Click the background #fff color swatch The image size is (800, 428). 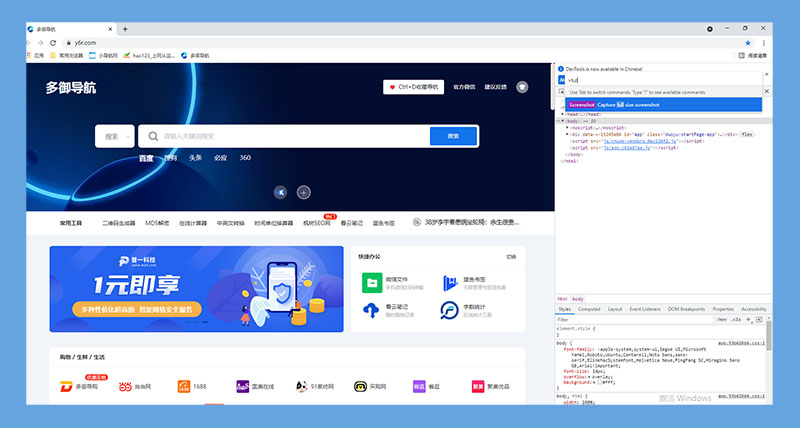point(599,382)
